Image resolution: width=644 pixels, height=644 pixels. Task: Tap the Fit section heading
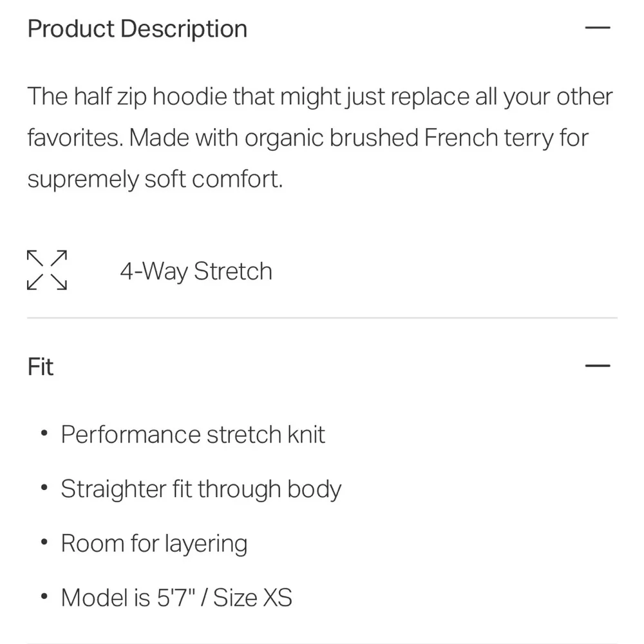point(41,367)
